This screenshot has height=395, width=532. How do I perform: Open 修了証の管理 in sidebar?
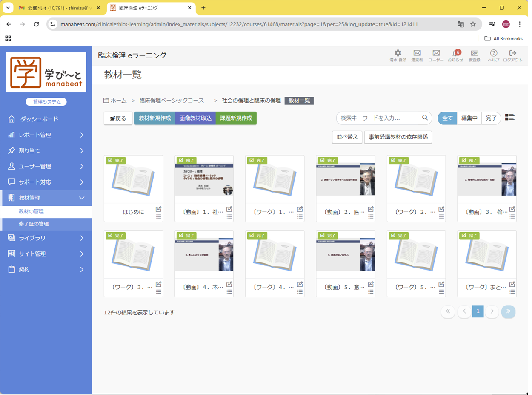(x=34, y=224)
